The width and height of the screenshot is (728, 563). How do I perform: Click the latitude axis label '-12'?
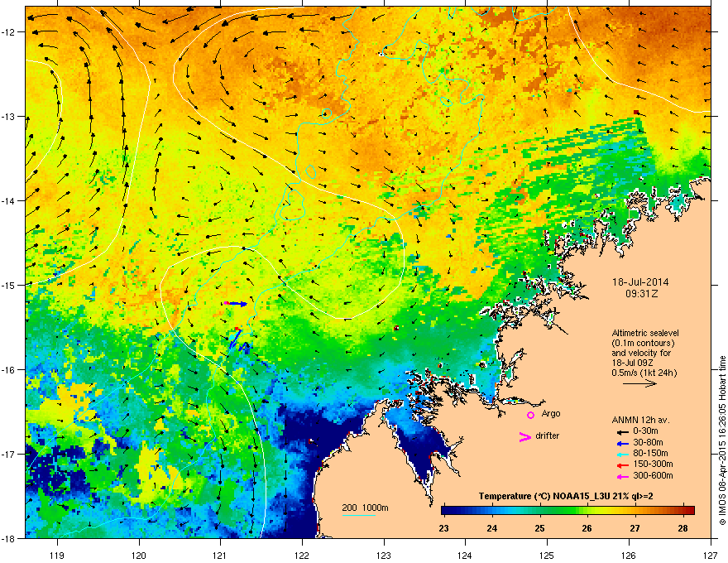point(8,31)
